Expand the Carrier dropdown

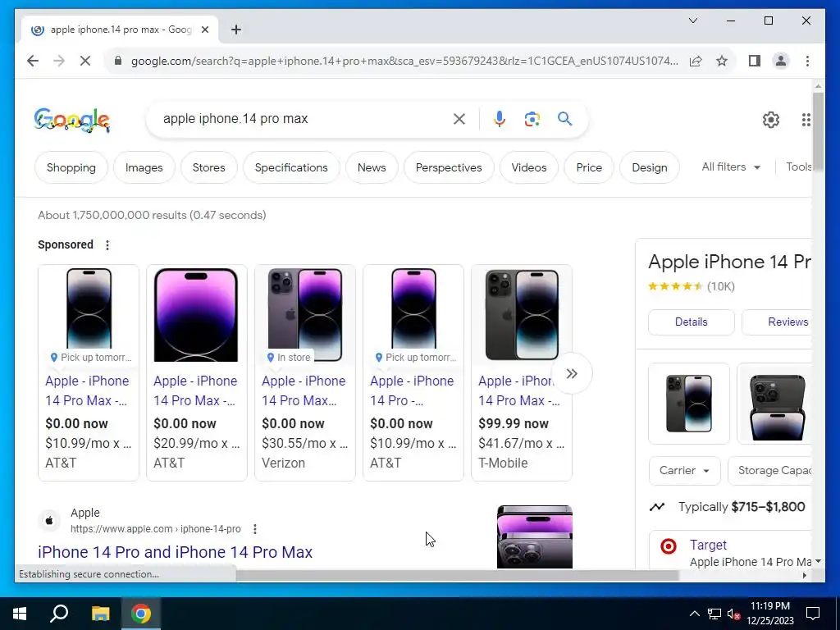coord(685,470)
